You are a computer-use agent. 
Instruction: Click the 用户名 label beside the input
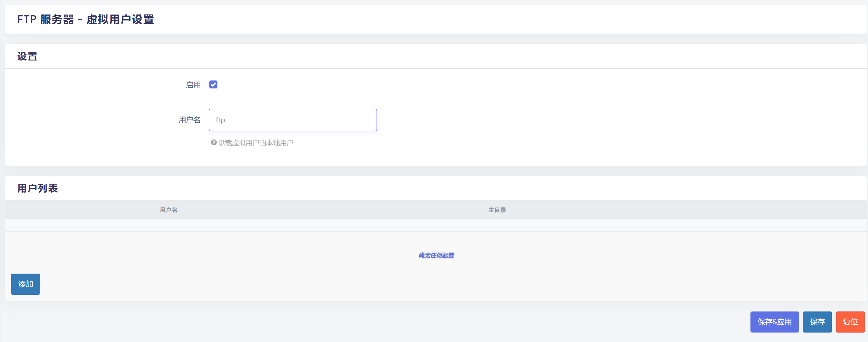coord(189,120)
